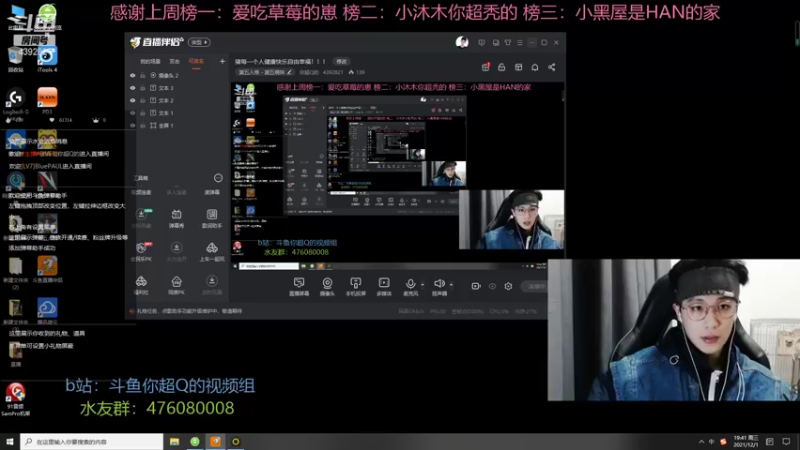
Task: Open the notifications bell icon
Action: click(535, 67)
